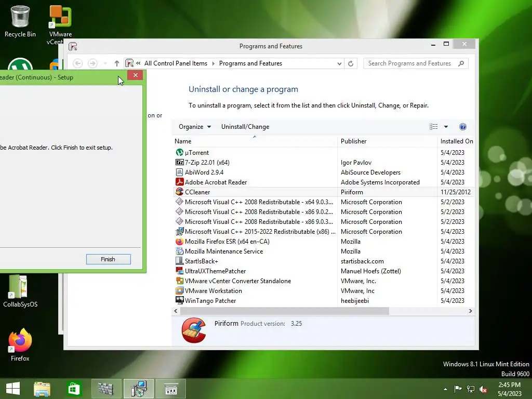Click the Action Center flag tray icon
This screenshot has height=399, width=532.
click(x=458, y=389)
